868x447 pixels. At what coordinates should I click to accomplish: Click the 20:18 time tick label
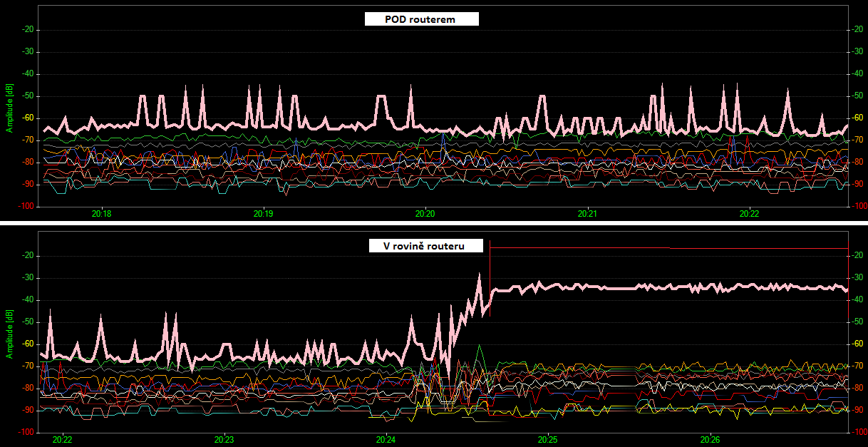click(102, 214)
